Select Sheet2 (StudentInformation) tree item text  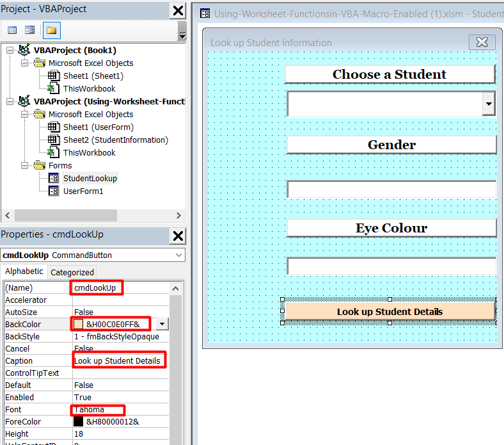(x=116, y=140)
